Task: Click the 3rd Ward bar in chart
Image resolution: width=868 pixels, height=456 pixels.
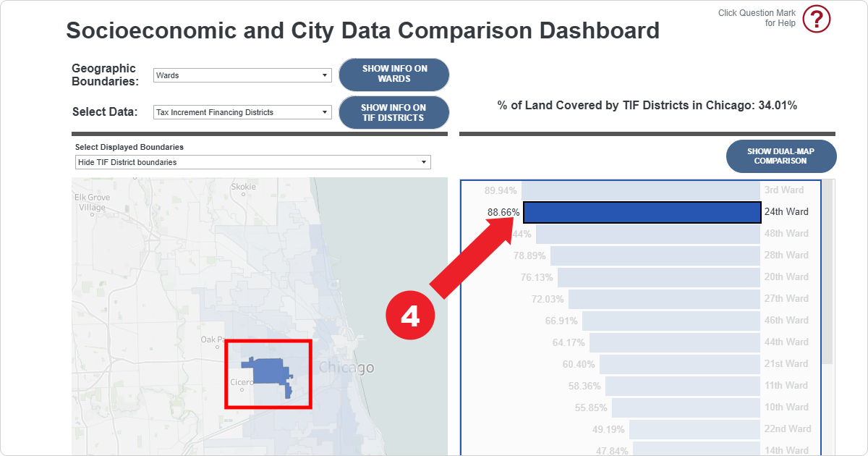Action: [x=640, y=190]
